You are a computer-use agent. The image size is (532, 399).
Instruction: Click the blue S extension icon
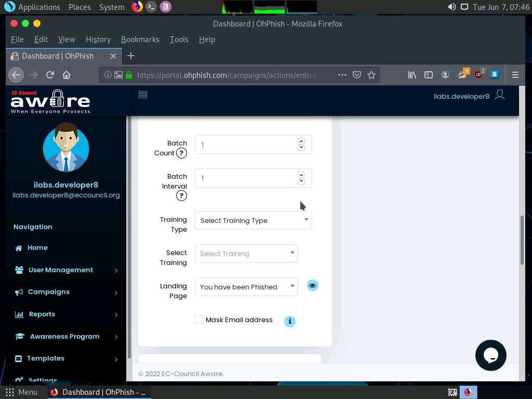495,75
